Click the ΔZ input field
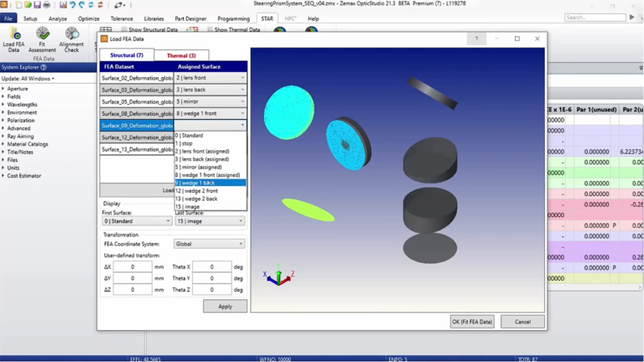 pos(132,290)
